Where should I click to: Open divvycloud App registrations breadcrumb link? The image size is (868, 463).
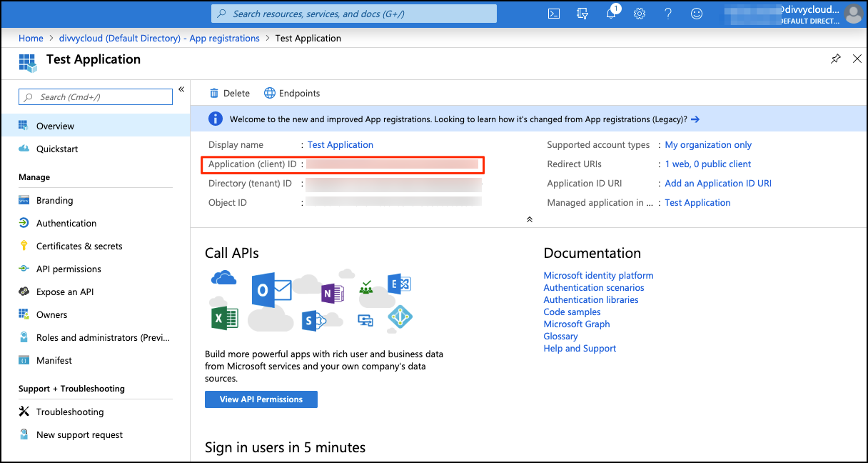point(158,38)
